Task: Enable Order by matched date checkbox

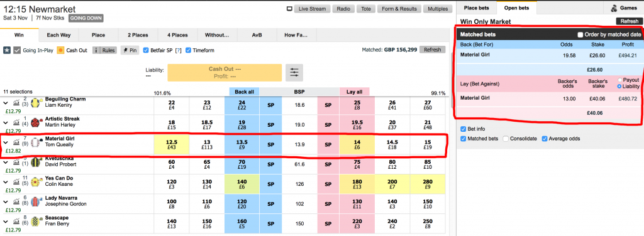Action: pyautogui.click(x=580, y=35)
